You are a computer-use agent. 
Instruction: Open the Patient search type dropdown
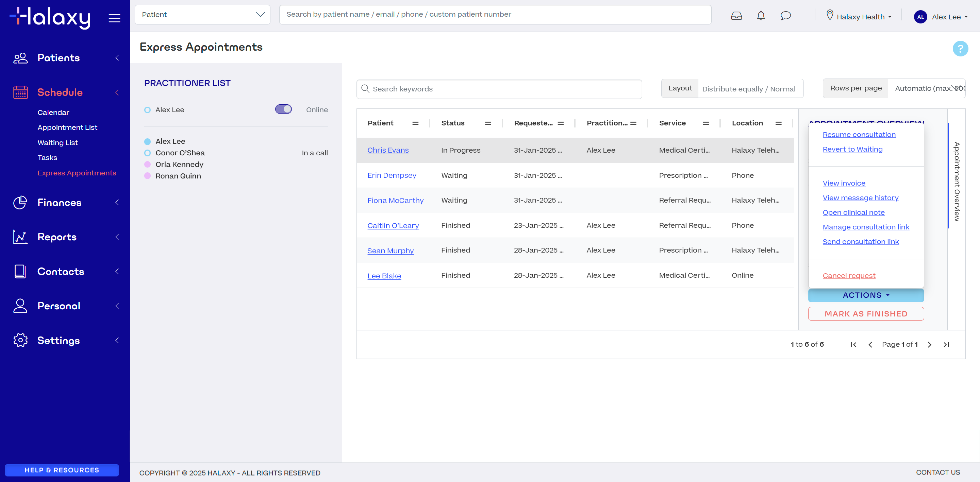[x=202, y=14]
